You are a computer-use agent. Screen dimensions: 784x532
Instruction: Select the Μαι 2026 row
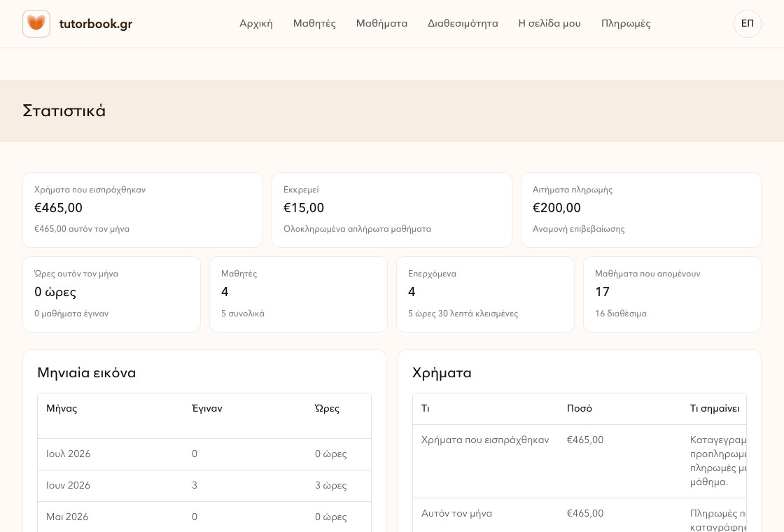click(204, 517)
